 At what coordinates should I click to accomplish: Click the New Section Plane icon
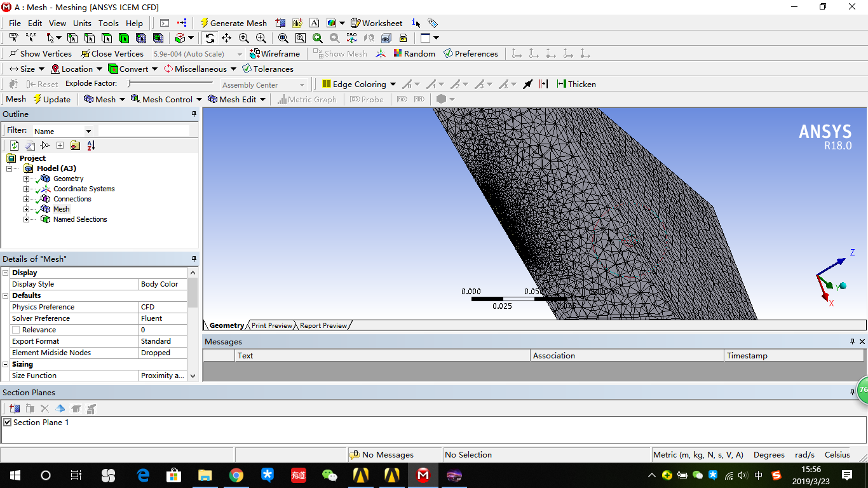(14, 409)
